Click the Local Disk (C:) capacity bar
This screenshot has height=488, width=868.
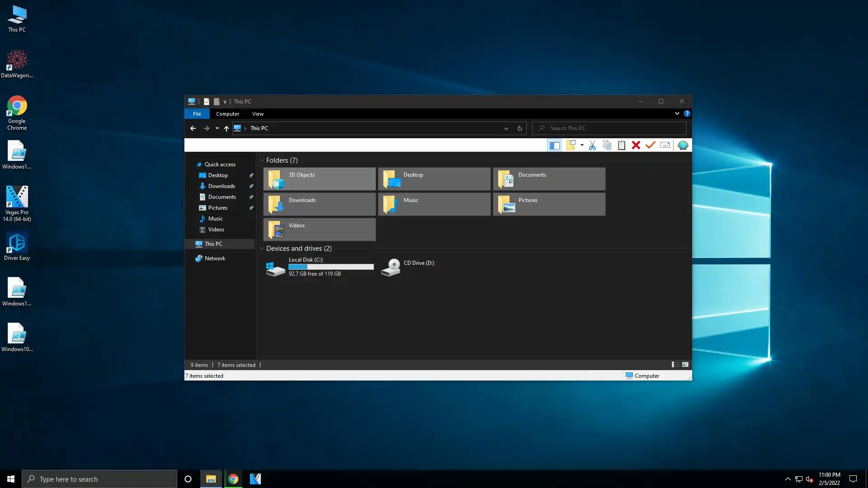331,267
